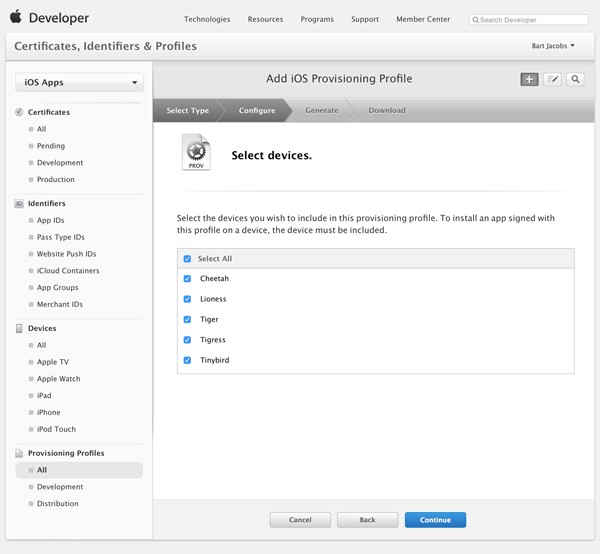The width and height of the screenshot is (600, 554).
Task: Click the magnifier search profiles icon
Action: [575, 79]
